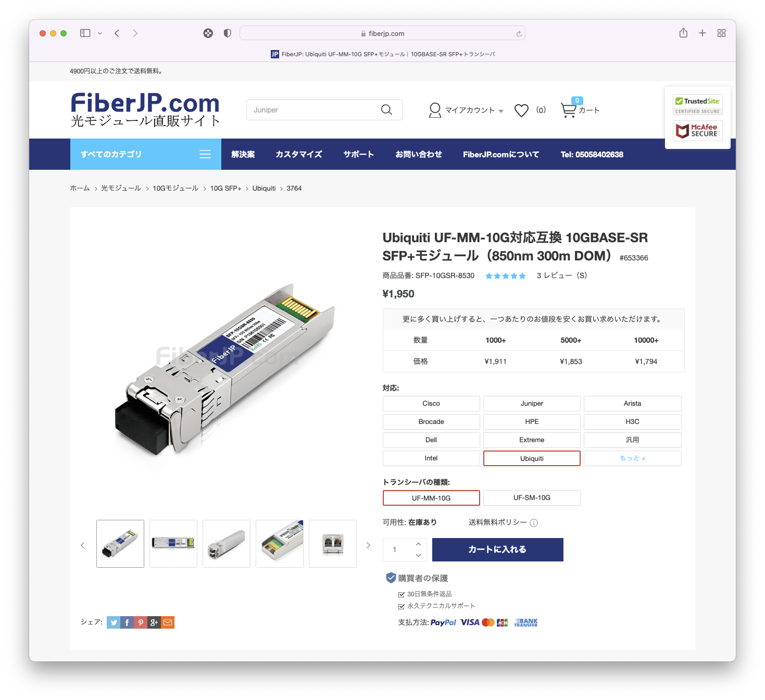Share product on Twitter
The width and height of the screenshot is (765, 700).
(x=114, y=622)
